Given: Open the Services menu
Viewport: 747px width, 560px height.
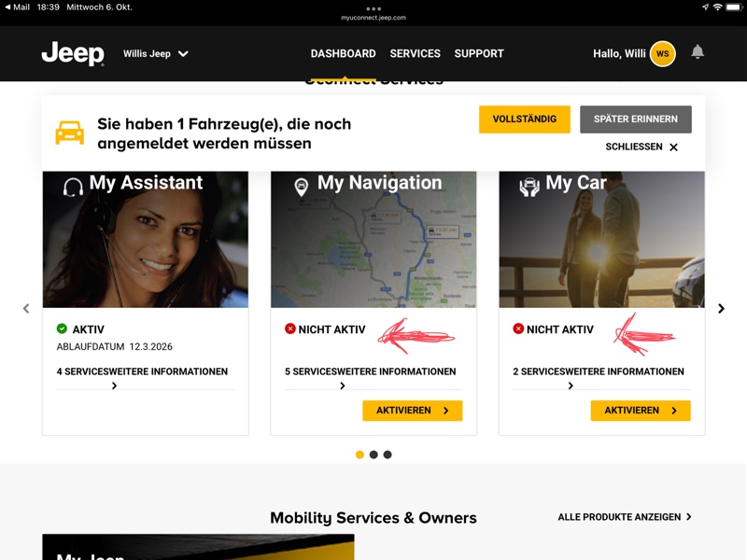Looking at the screenshot, I should pyautogui.click(x=415, y=54).
